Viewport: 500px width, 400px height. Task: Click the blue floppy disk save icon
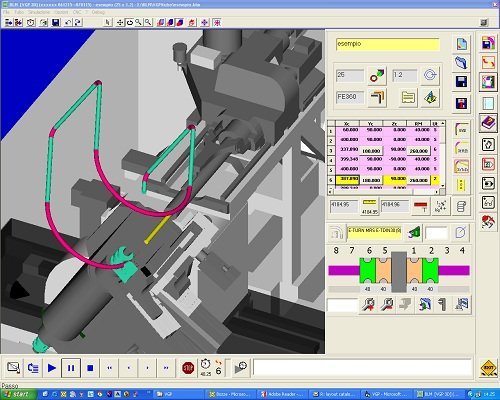[461, 81]
